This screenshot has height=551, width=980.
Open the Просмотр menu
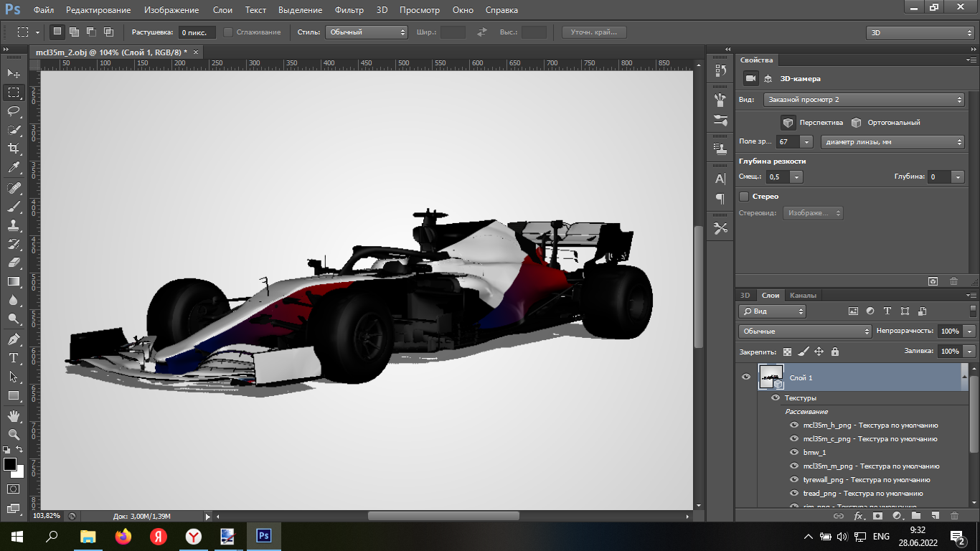click(x=420, y=10)
